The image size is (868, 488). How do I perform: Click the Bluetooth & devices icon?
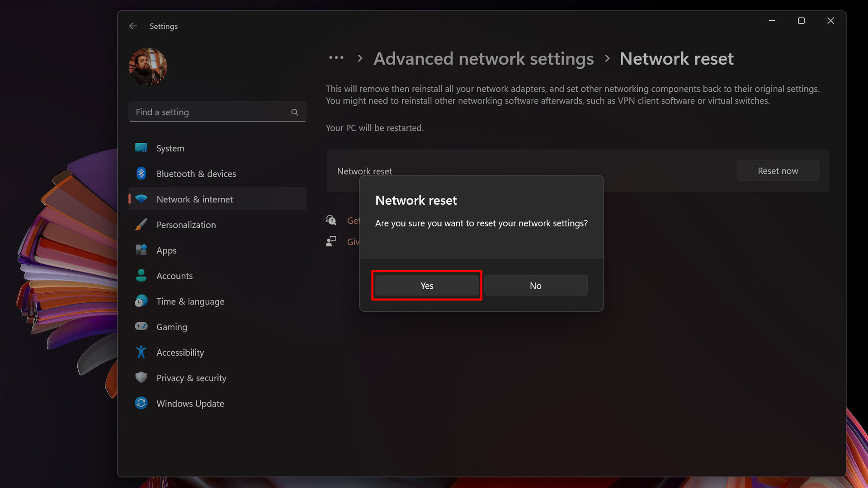coord(141,174)
